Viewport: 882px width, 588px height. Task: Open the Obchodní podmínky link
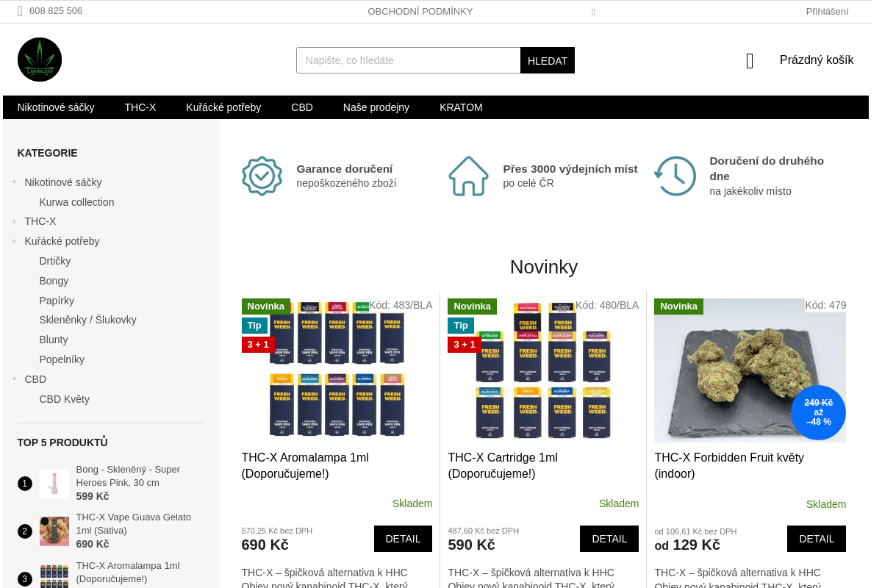point(420,12)
